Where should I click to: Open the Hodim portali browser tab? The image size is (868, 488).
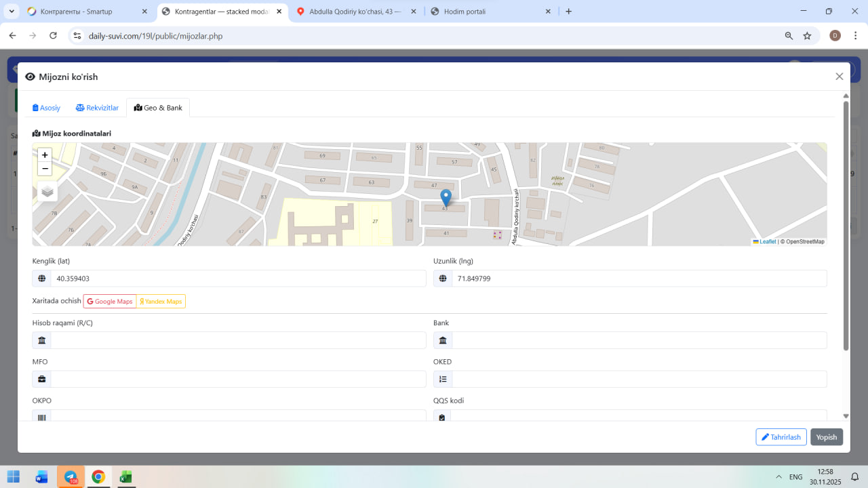pyautogui.click(x=490, y=12)
